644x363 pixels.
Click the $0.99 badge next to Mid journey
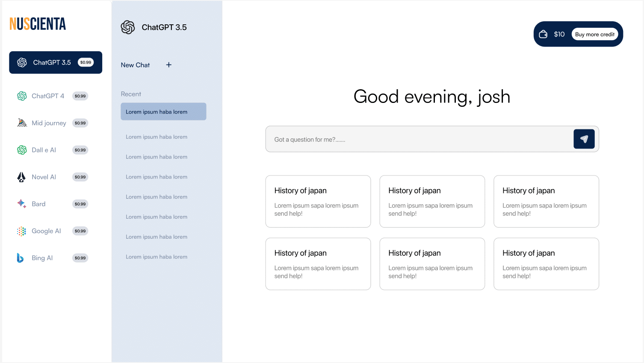[x=80, y=123]
